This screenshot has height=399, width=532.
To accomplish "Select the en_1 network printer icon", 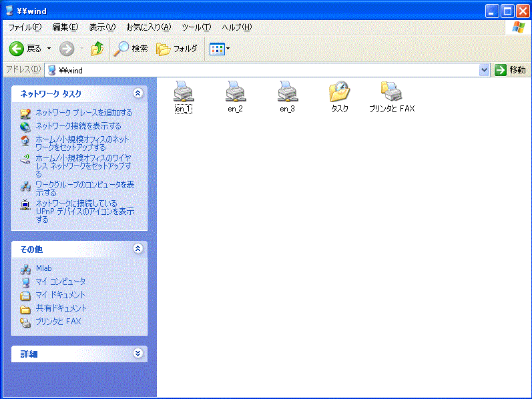I will [x=184, y=91].
